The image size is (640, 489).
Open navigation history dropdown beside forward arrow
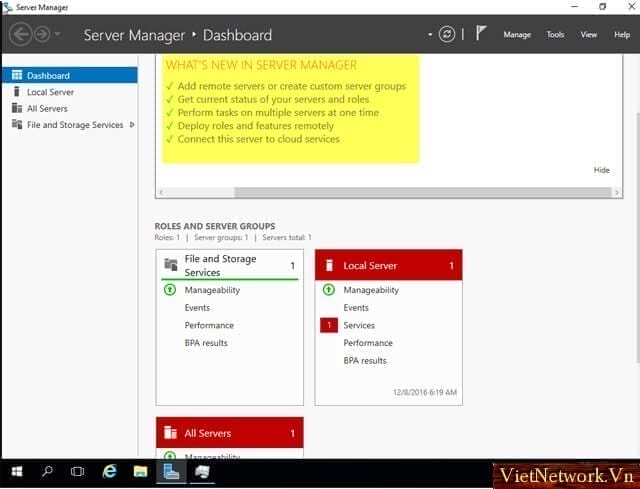pos(58,34)
